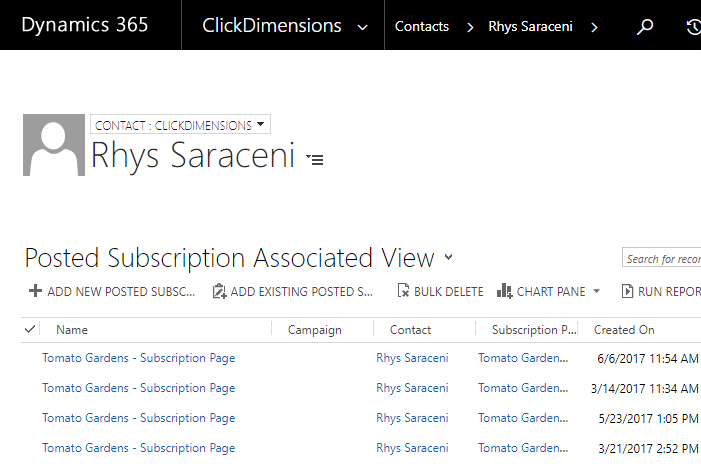
Task: Click the 5/23/2017 1:05 PM date cell
Action: click(x=649, y=418)
